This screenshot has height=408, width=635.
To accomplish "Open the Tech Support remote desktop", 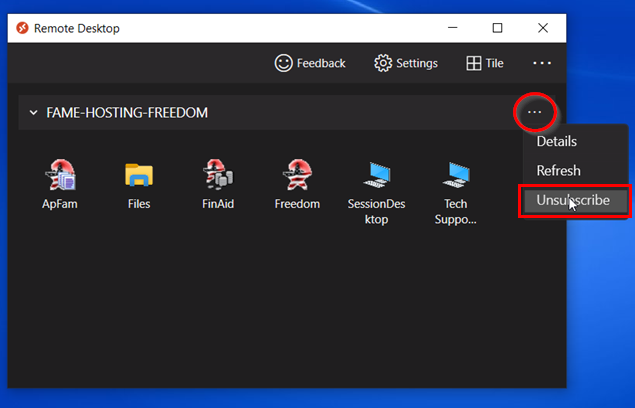I will coord(456,192).
